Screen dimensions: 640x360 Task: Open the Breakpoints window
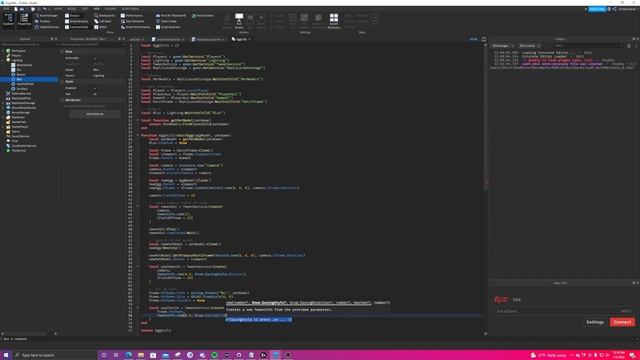(x=104, y=16)
